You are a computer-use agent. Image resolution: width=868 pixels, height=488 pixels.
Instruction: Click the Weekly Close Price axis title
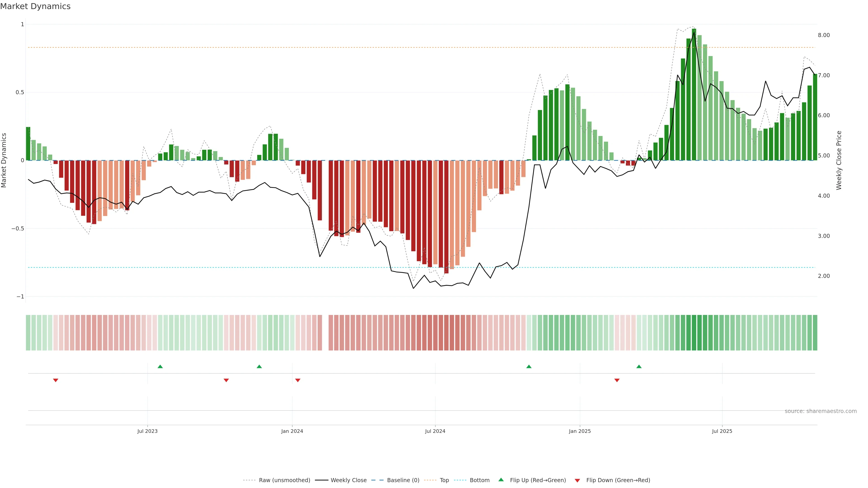[839, 160]
